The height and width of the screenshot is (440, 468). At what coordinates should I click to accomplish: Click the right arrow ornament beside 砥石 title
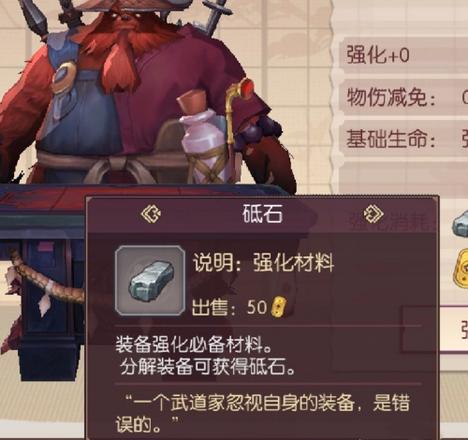click(373, 213)
